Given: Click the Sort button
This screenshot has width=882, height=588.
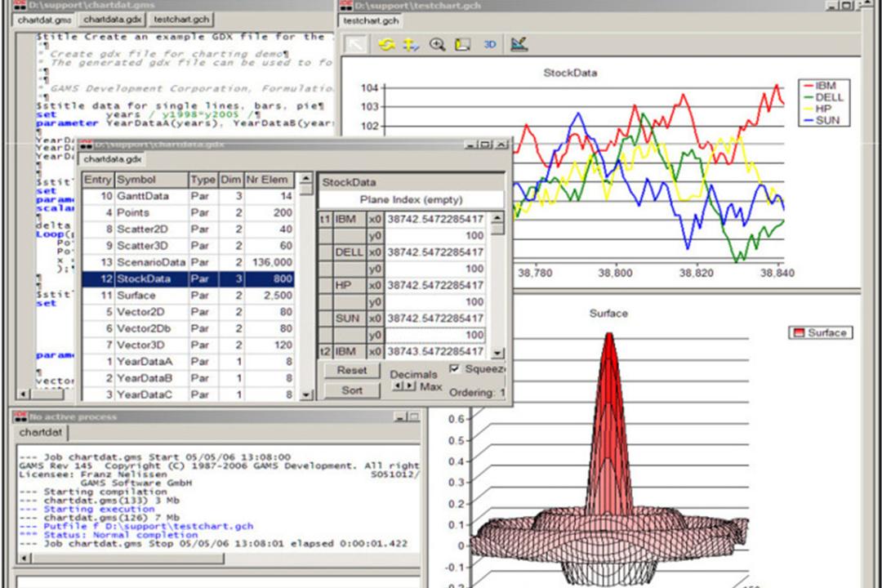Looking at the screenshot, I should pyautogui.click(x=352, y=390).
